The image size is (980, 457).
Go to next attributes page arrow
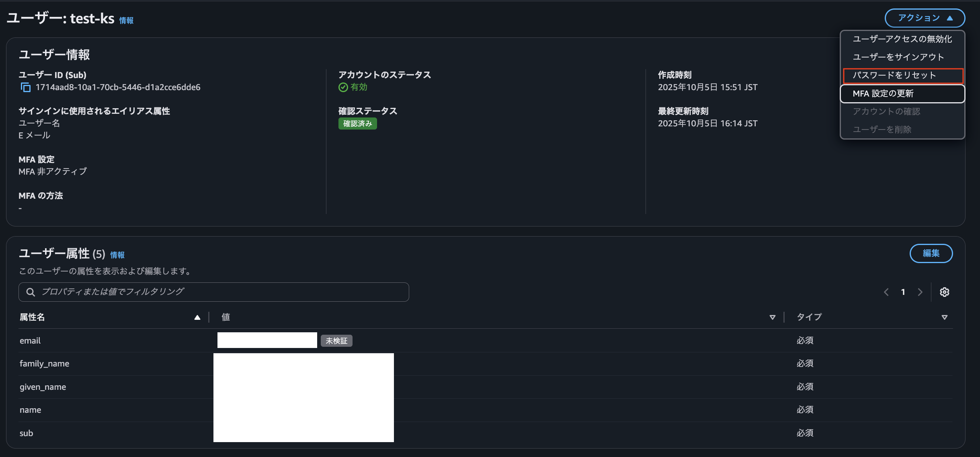(920, 292)
